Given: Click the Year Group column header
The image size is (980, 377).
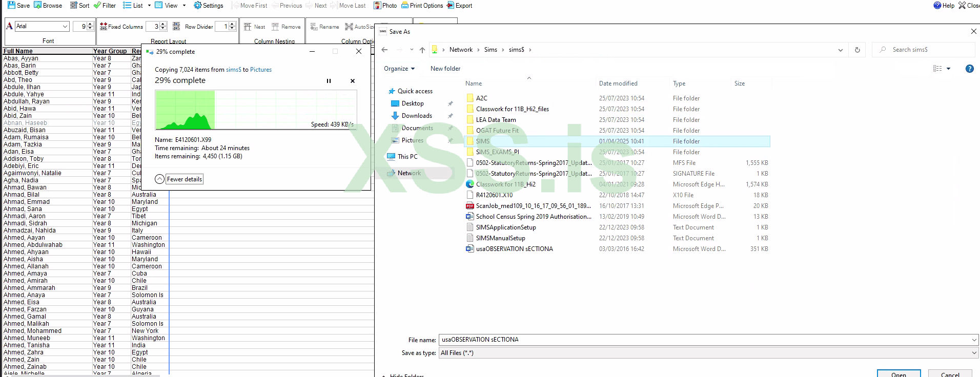Looking at the screenshot, I should click(x=110, y=51).
